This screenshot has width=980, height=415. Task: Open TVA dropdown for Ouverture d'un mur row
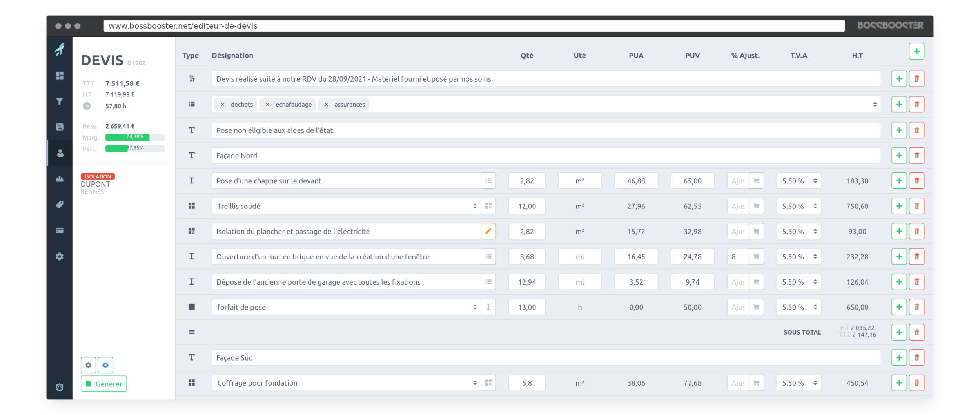pyautogui.click(x=799, y=257)
